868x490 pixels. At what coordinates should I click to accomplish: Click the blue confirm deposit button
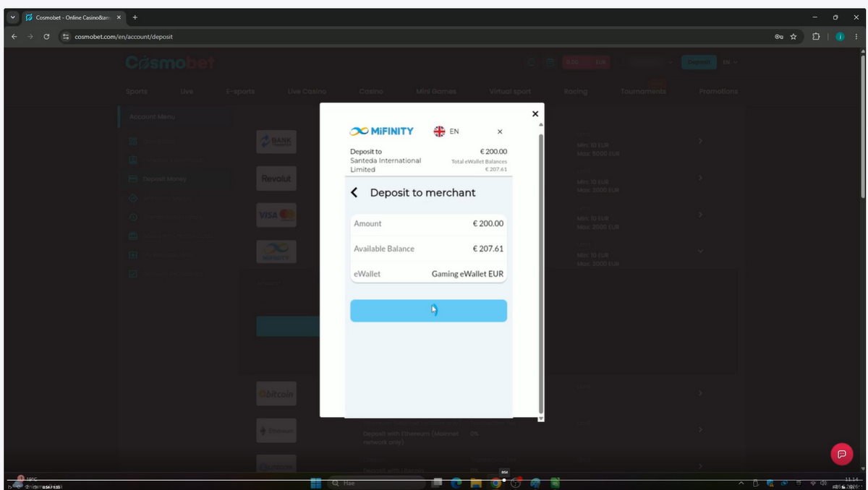pyautogui.click(x=428, y=310)
